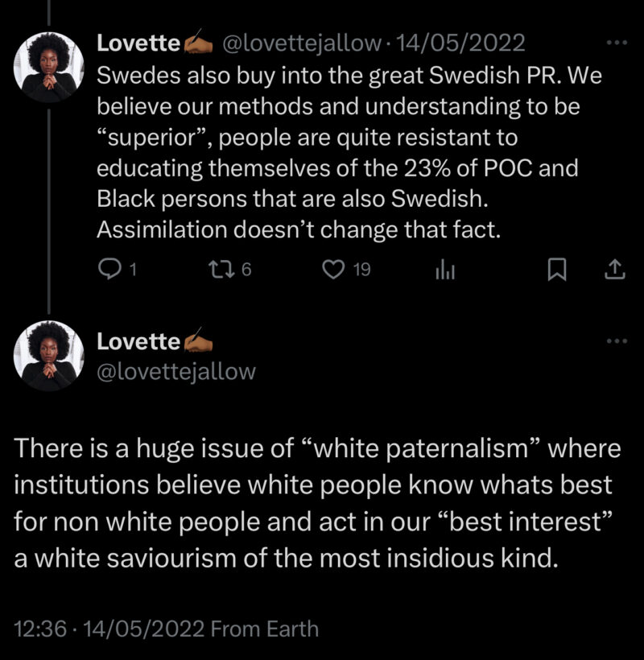The width and height of the screenshot is (644, 660).
Task: Click the 12:36 timestamp at the bottom
Action: click(x=39, y=629)
